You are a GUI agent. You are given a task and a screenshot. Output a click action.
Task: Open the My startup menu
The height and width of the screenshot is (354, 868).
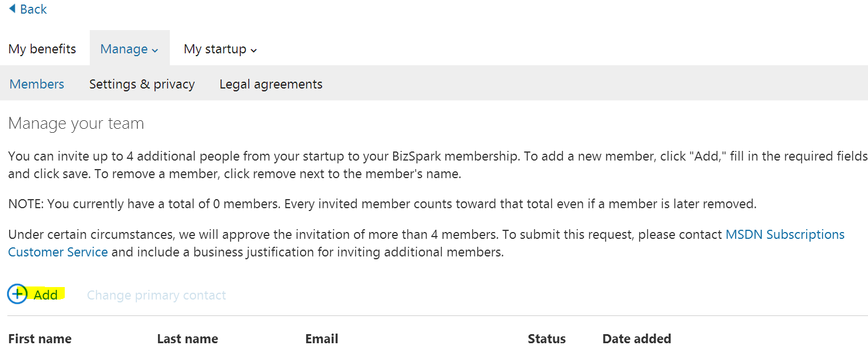tap(215, 49)
